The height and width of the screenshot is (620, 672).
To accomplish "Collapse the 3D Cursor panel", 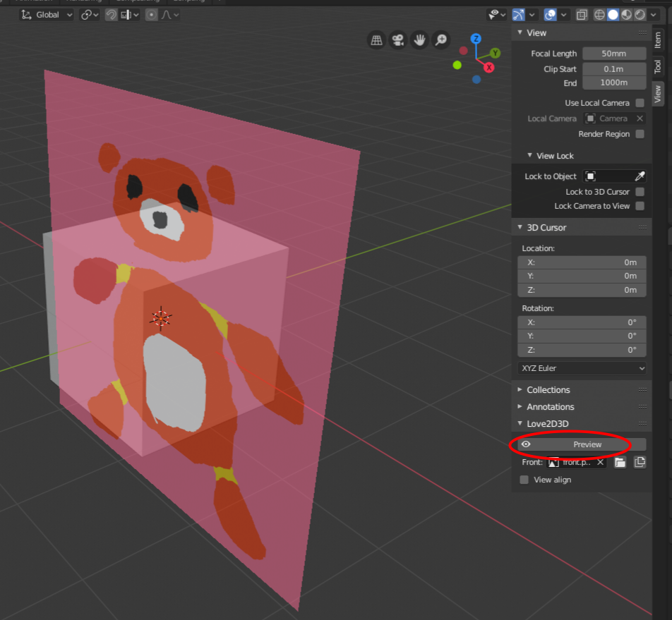I will point(520,227).
